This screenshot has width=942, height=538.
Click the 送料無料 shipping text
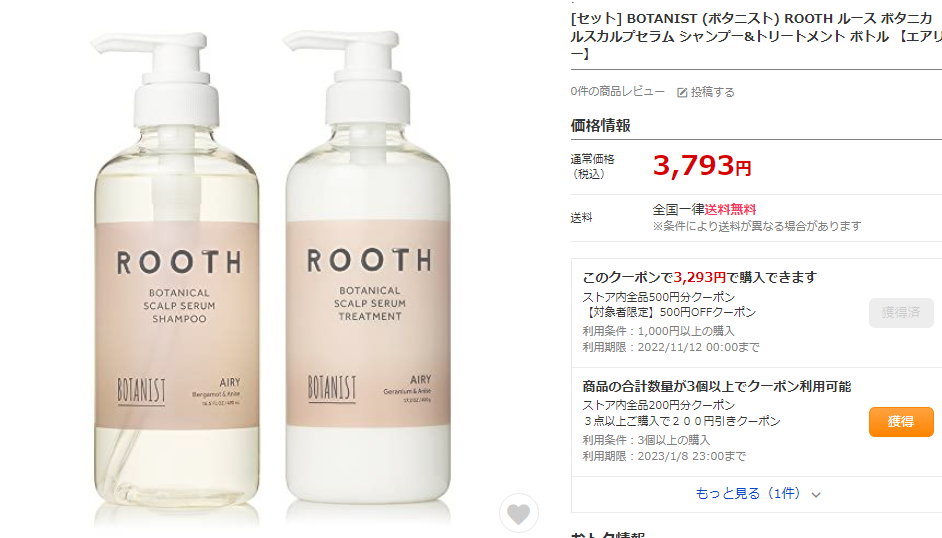730,210
